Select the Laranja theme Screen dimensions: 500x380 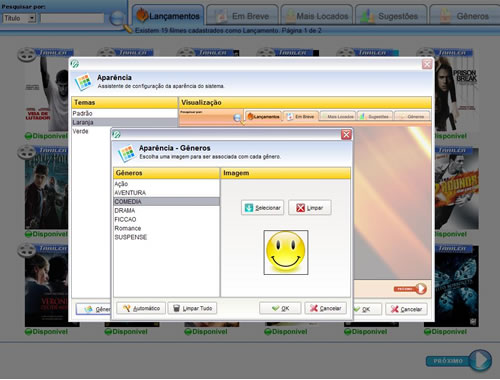pyautogui.click(x=124, y=122)
